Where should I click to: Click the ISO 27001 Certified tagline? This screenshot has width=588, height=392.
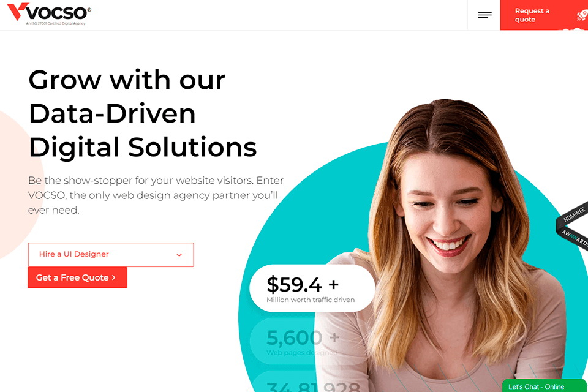pyautogui.click(x=56, y=23)
